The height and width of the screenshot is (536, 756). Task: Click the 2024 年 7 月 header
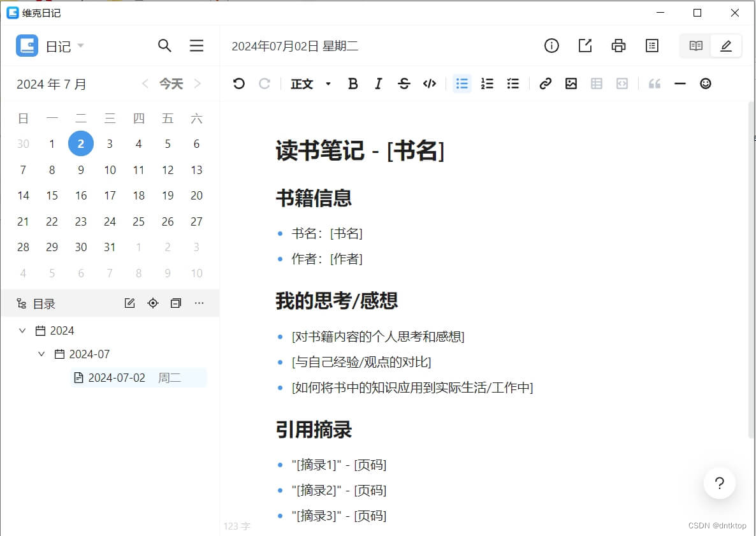(52, 84)
